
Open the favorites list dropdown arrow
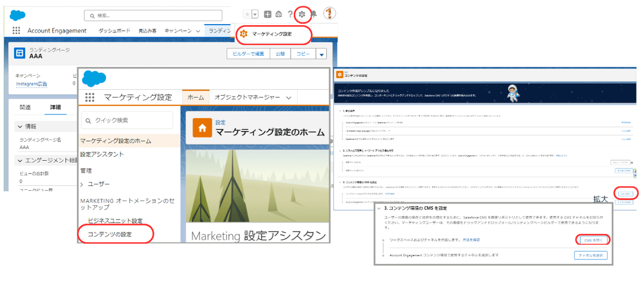click(x=255, y=15)
